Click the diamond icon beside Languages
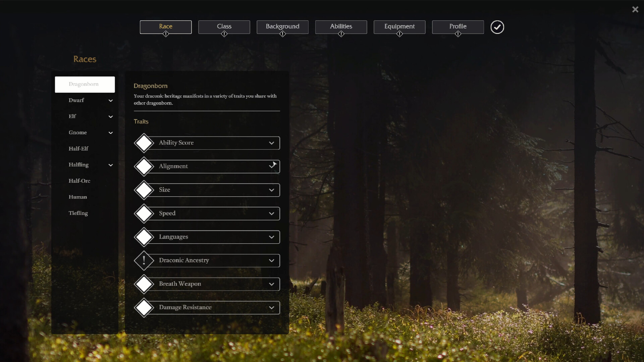This screenshot has height=362, width=644. tap(144, 237)
